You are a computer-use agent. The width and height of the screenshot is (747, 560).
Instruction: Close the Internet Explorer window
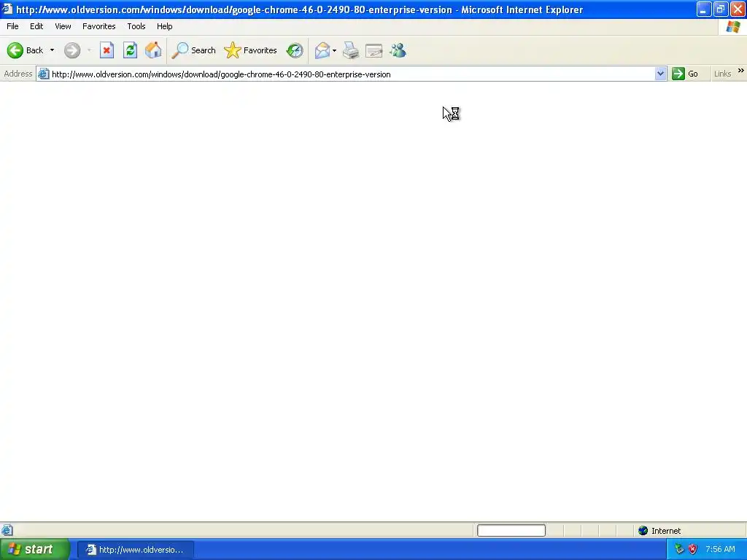738,9
